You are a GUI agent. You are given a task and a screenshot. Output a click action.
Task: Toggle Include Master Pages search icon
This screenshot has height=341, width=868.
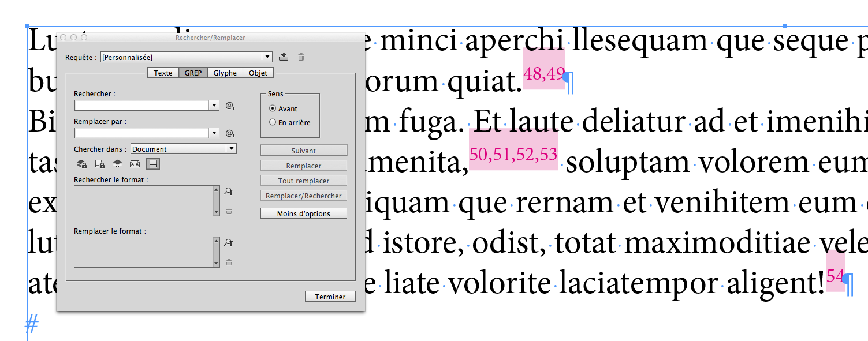coord(135,164)
